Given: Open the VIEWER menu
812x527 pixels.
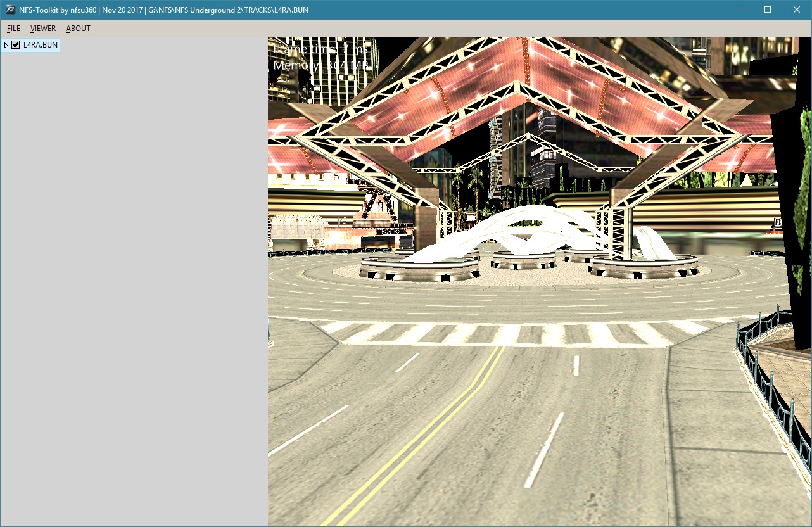Looking at the screenshot, I should (43, 29).
